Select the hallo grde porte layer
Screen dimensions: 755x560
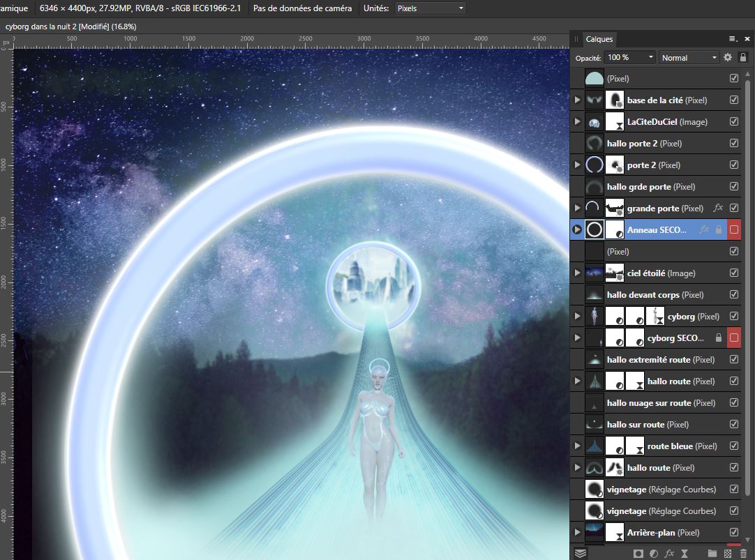pyautogui.click(x=655, y=187)
